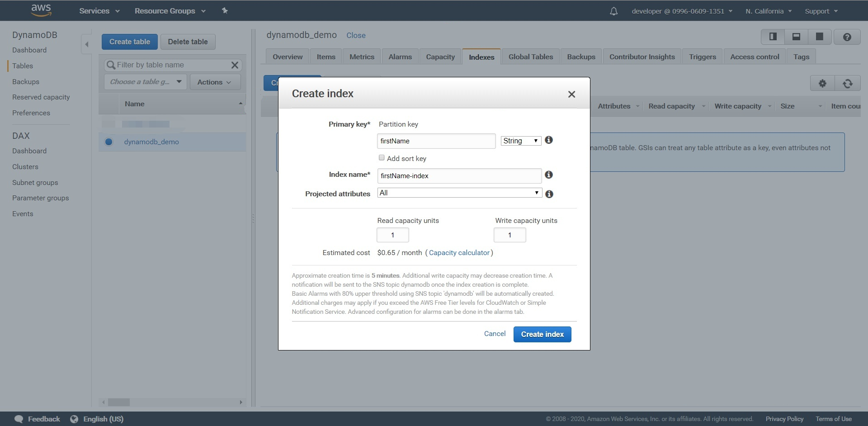Screen dimensions: 868x426
Task: Refresh the indexes list
Action: point(848,83)
